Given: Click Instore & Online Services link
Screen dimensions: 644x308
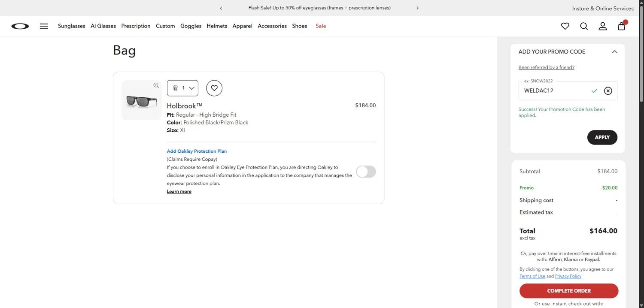Looking at the screenshot, I should [x=603, y=9].
